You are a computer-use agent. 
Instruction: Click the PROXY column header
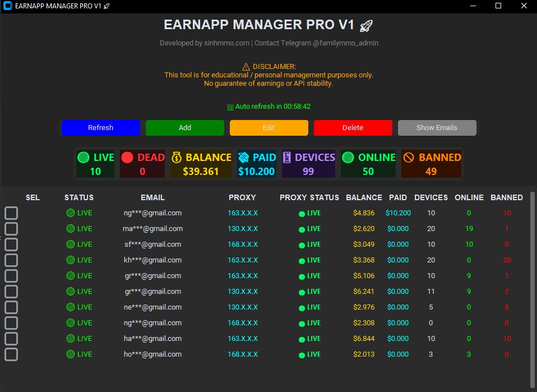pyautogui.click(x=242, y=197)
